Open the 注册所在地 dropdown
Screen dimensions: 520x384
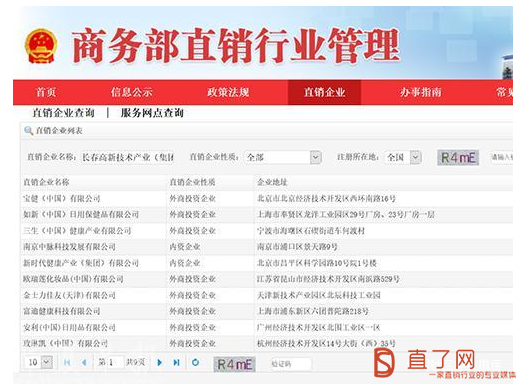(x=415, y=157)
